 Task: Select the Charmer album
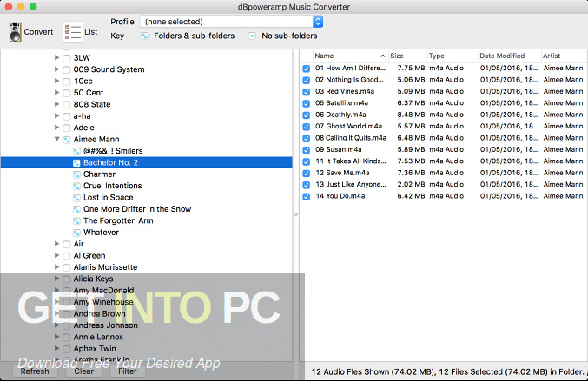click(x=99, y=174)
